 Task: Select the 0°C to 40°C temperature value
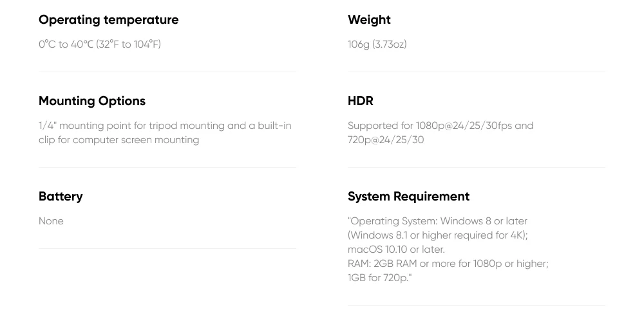100,44
